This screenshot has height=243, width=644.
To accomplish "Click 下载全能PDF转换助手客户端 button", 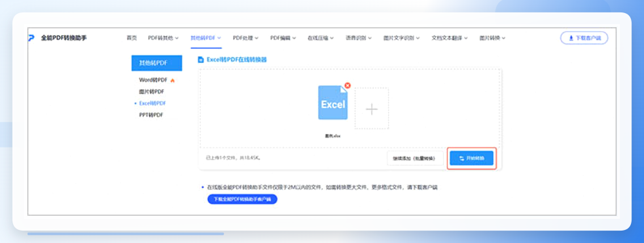I will tap(242, 200).
